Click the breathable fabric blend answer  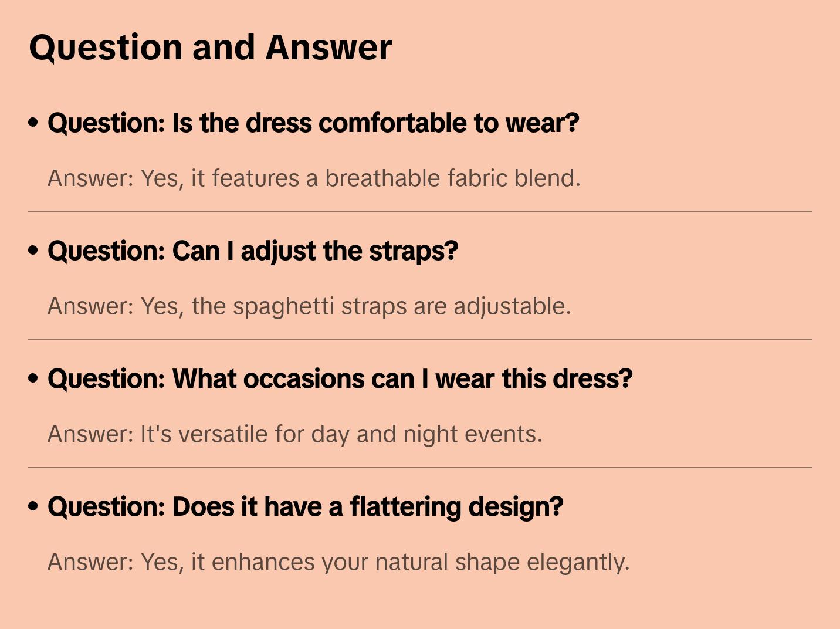point(314,178)
